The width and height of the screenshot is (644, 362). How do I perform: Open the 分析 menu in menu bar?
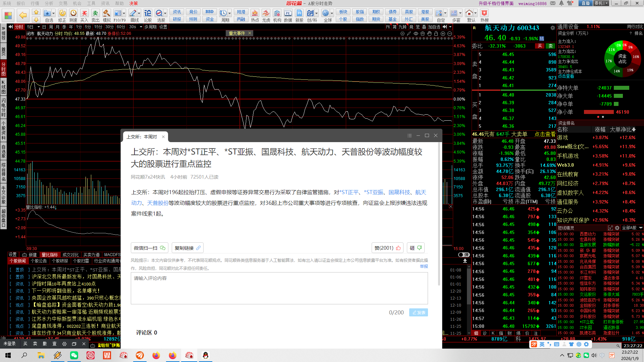(49, 3)
